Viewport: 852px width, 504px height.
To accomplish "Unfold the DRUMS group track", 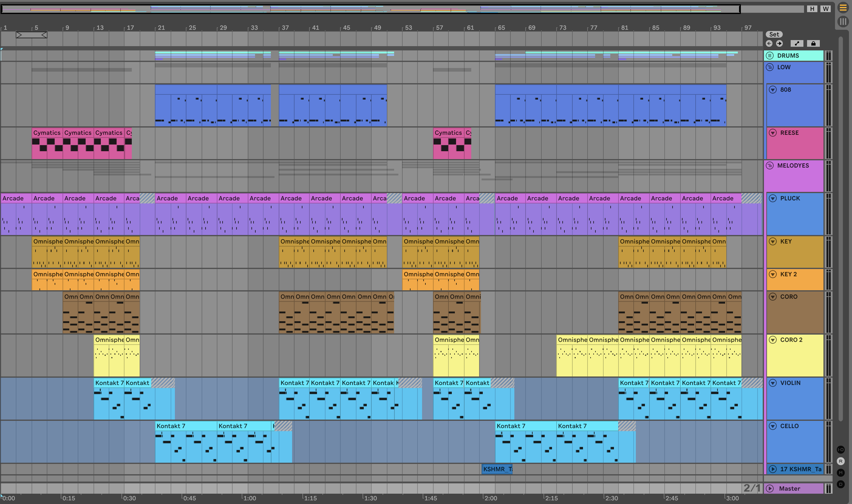I will (770, 55).
